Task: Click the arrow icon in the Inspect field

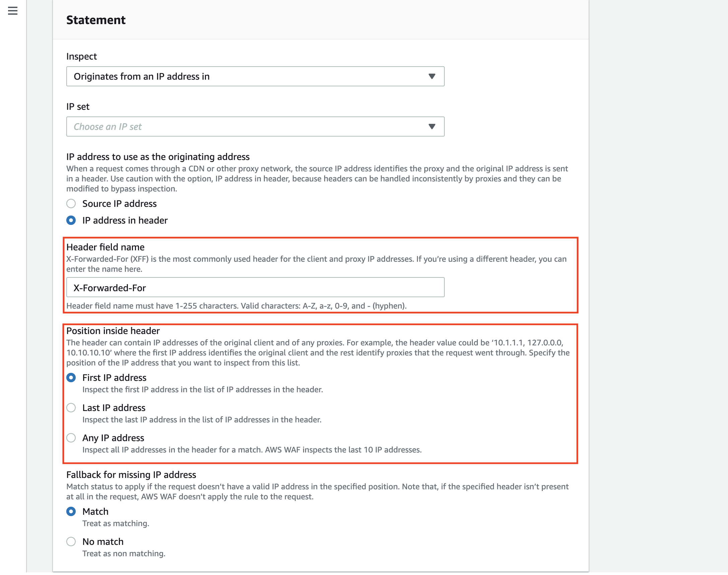Action: click(x=432, y=76)
